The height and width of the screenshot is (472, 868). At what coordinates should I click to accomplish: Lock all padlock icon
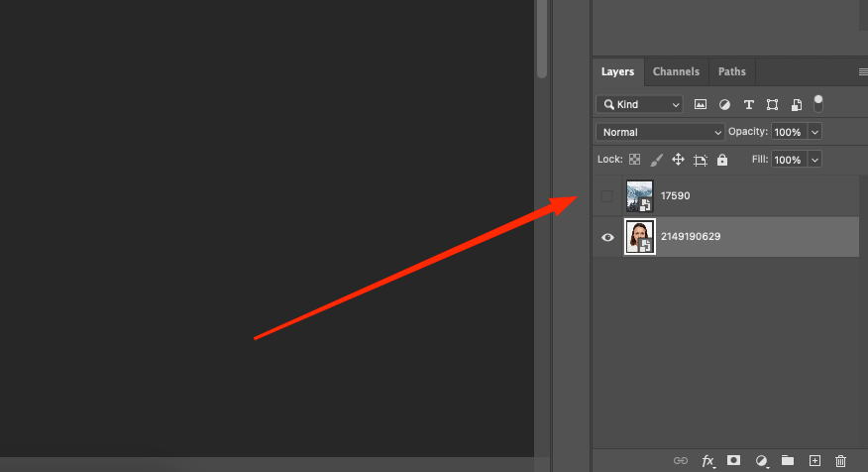click(x=722, y=160)
